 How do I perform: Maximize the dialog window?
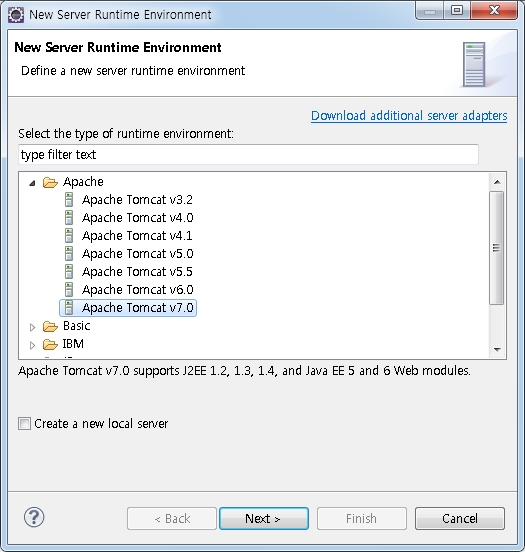point(456,10)
